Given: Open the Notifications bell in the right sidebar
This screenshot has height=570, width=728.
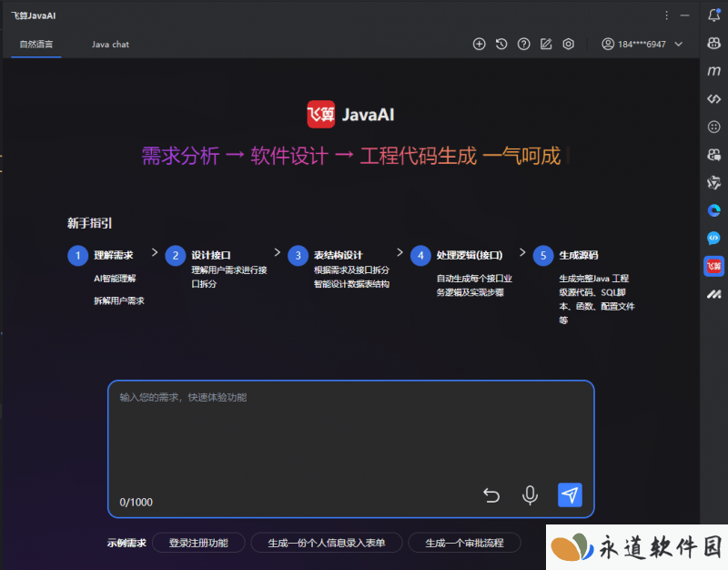Looking at the screenshot, I should (714, 15).
